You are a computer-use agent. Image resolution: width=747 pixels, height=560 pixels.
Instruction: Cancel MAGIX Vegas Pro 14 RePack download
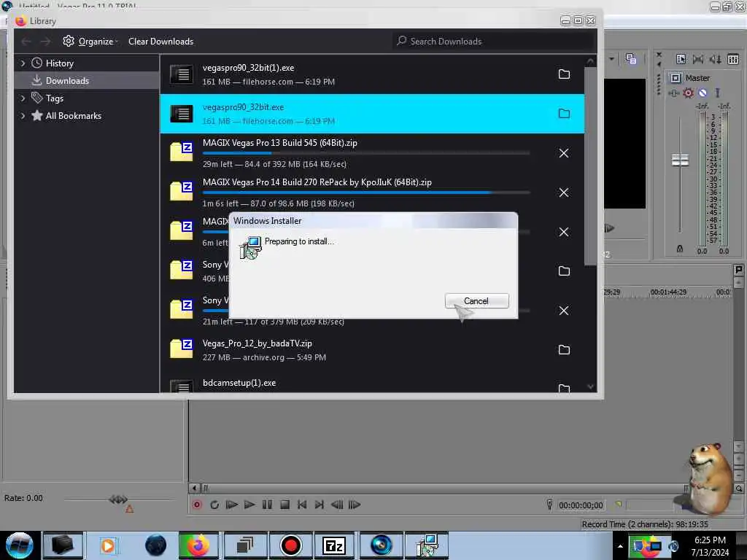pyautogui.click(x=564, y=192)
